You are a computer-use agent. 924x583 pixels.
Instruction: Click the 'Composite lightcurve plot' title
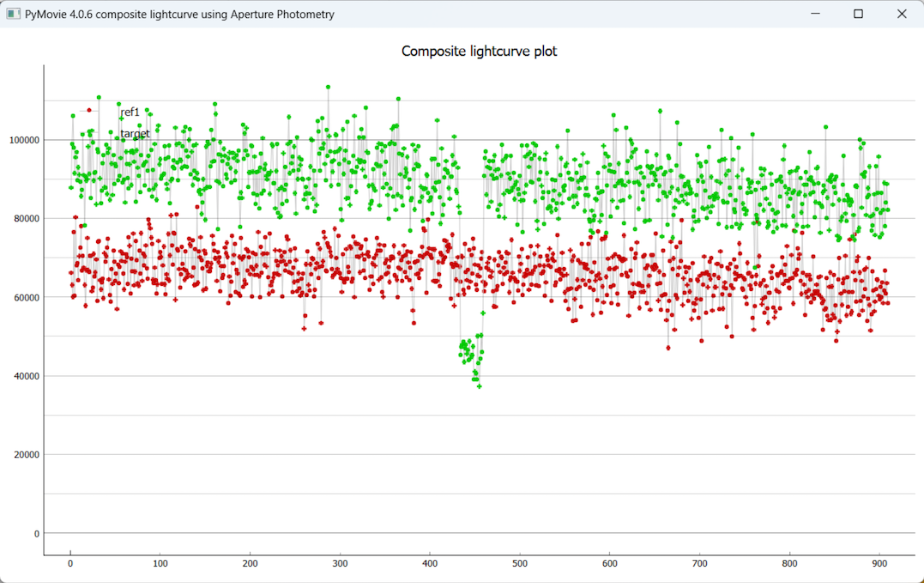coord(479,52)
